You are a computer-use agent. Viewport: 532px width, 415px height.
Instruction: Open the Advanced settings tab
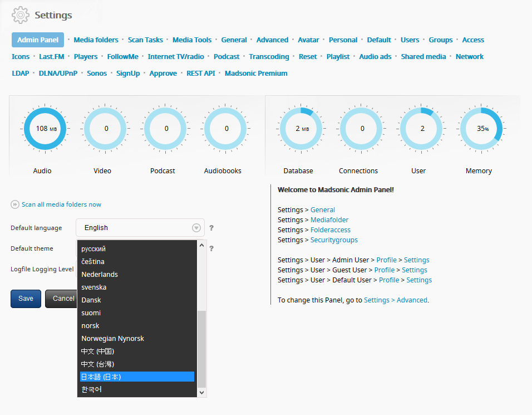click(x=272, y=40)
